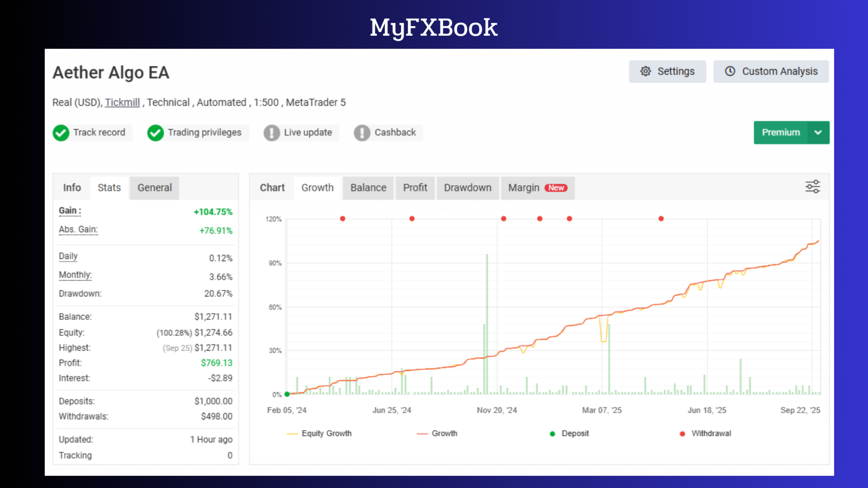The width and height of the screenshot is (868, 488).
Task: Click the first red withdrawal marker
Action: click(x=343, y=219)
